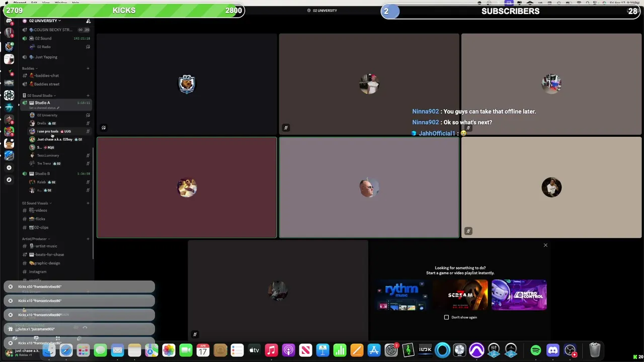Viewport: 644px width, 362px height.
Task: Open Apple TV from the Dock
Action: coord(254,350)
